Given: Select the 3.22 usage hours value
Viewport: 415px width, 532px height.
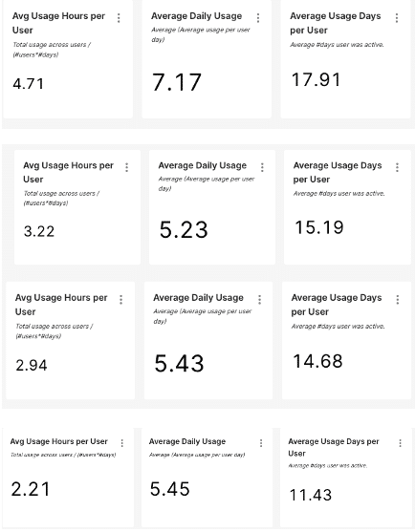Looking at the screenshot, I should click(x=39, y=232).
